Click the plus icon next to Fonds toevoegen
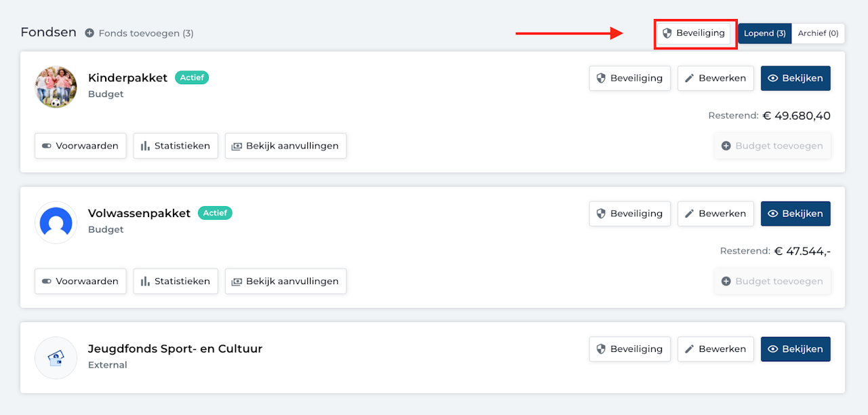Viewport: 868px width, 415px height. point(90,33)
